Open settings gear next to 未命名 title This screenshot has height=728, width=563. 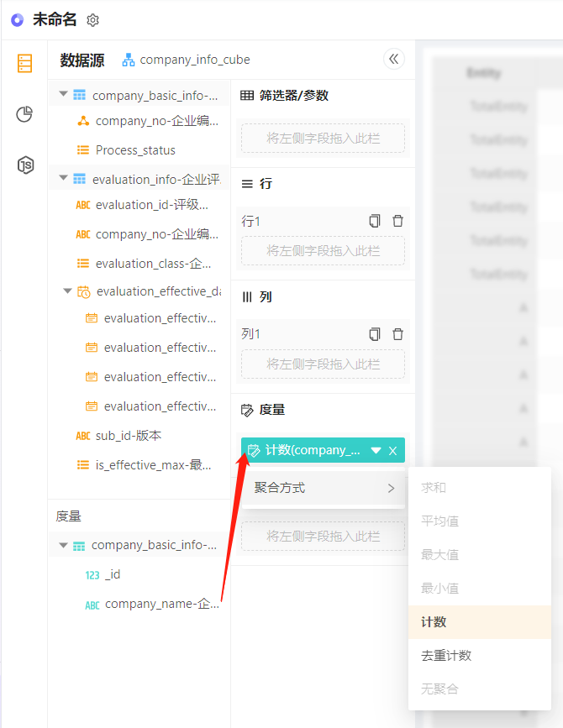(x=93, y=20)
